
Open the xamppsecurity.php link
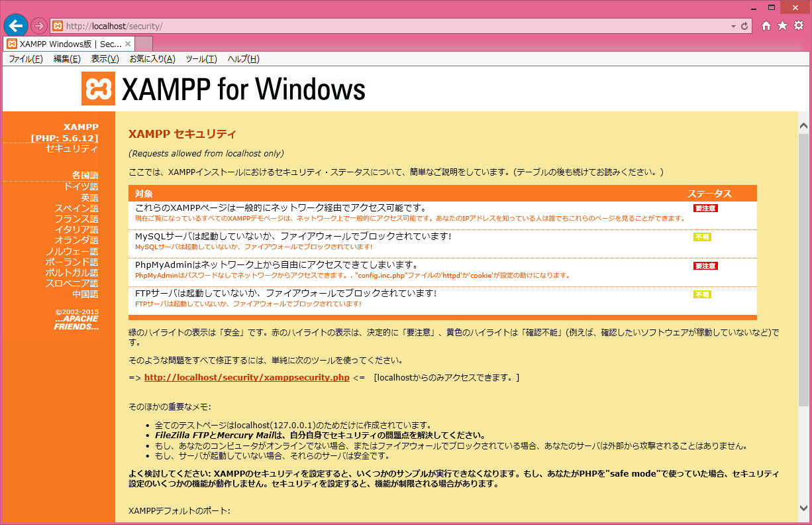tap(246, 378)
